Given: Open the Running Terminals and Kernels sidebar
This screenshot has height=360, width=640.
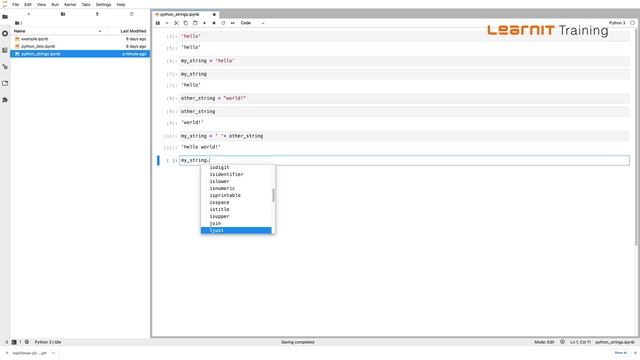Looking at the screenshot, I should [5, 33].
